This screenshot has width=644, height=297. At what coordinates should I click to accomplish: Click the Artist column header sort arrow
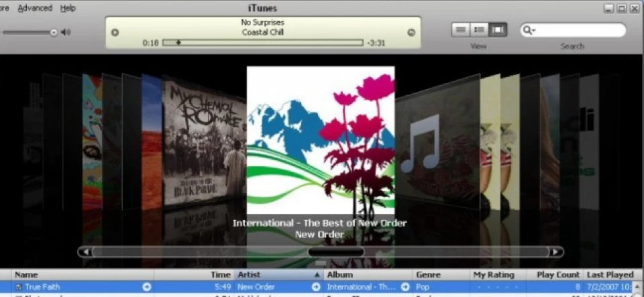[x=317, y=275]
